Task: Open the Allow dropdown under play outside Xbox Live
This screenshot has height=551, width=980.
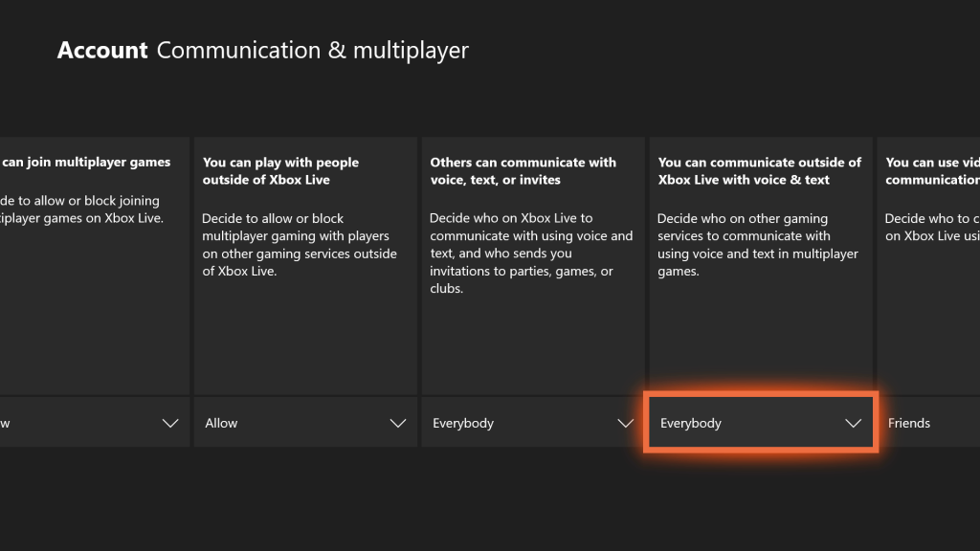Action: click(305, 423)
